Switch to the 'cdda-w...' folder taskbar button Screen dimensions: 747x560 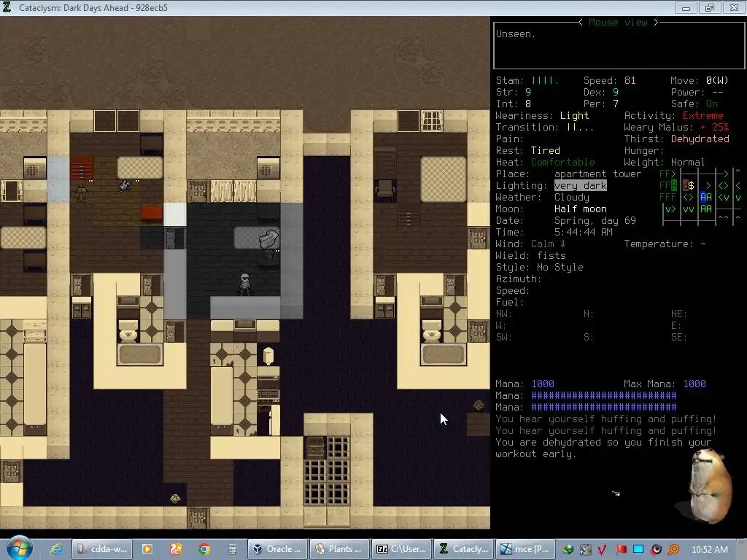[103, 549]
